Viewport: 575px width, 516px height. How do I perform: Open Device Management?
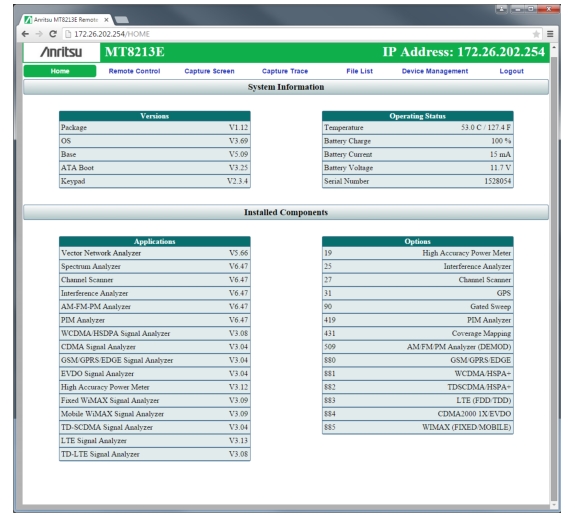pos(435,71)
